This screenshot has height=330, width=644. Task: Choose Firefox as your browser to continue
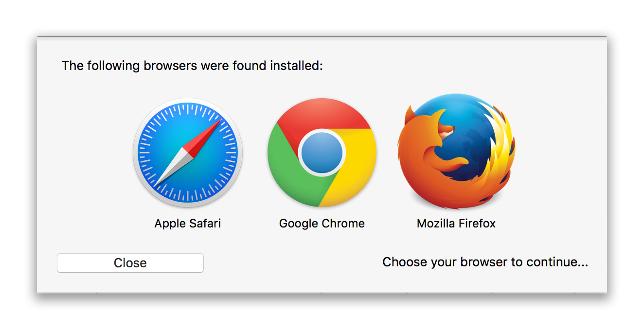[x=456, y=151]
